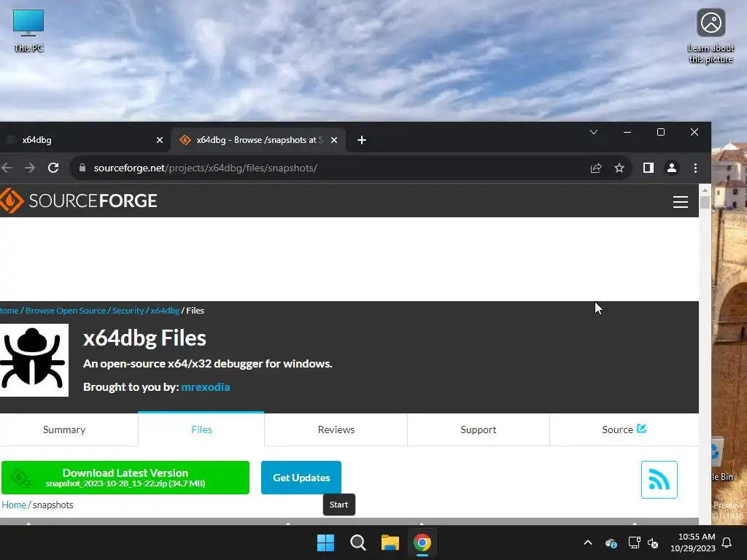Open the SourceForge hamburger menu

pos(681,201)
